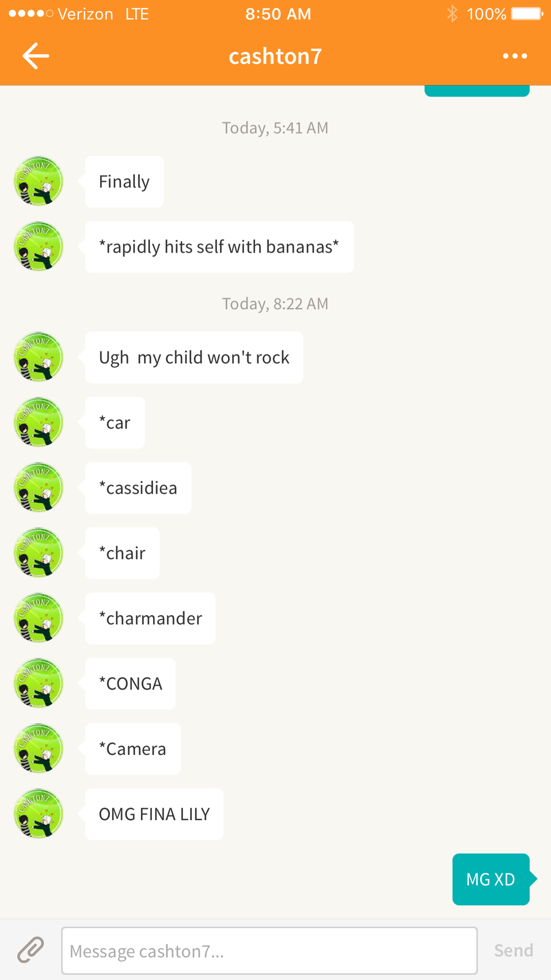Tap the 'Ugh my child won't rock' message
The height and width of the screenshot is (980, 551).
point(194,357)
